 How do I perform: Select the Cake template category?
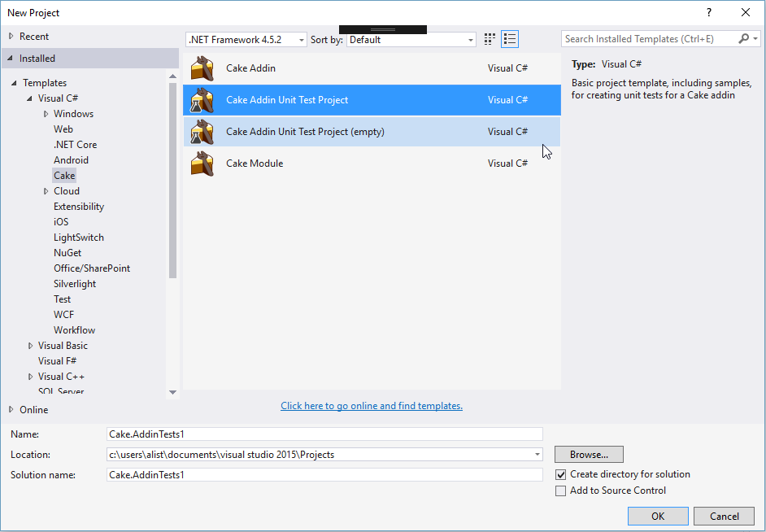tap(64, 176)
